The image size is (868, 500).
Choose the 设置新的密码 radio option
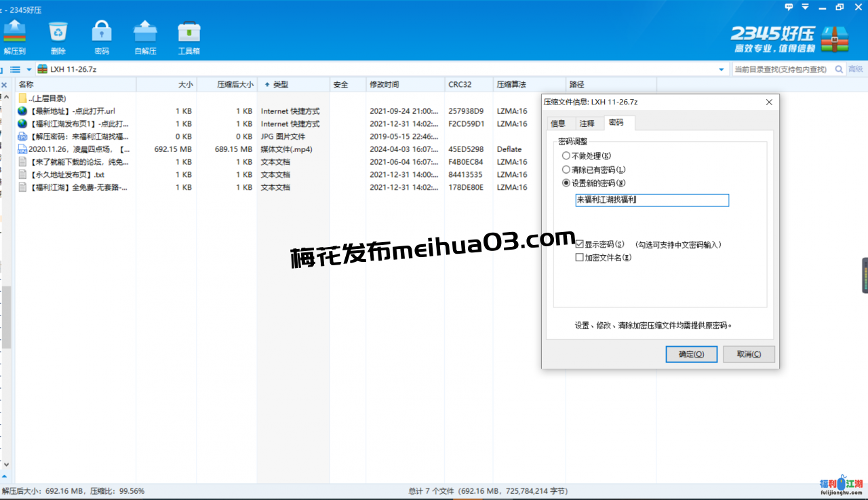coord(594,183)
